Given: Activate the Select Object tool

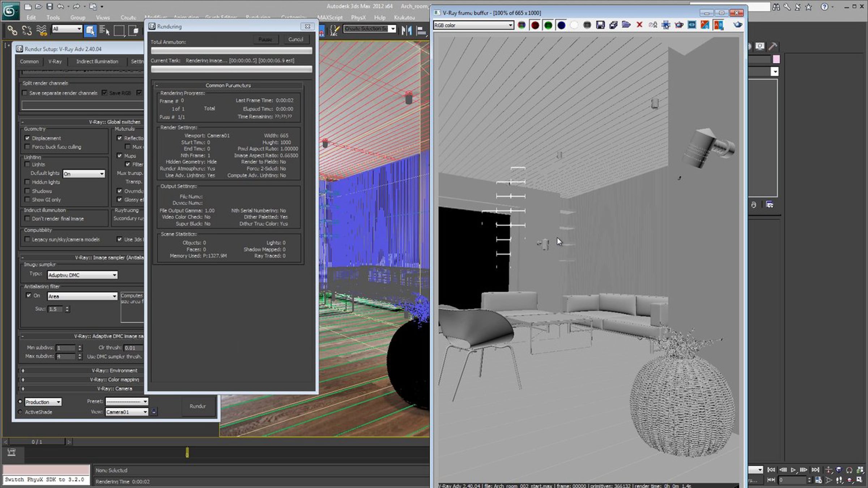Looking at the screenshot, I should (90, 31).
